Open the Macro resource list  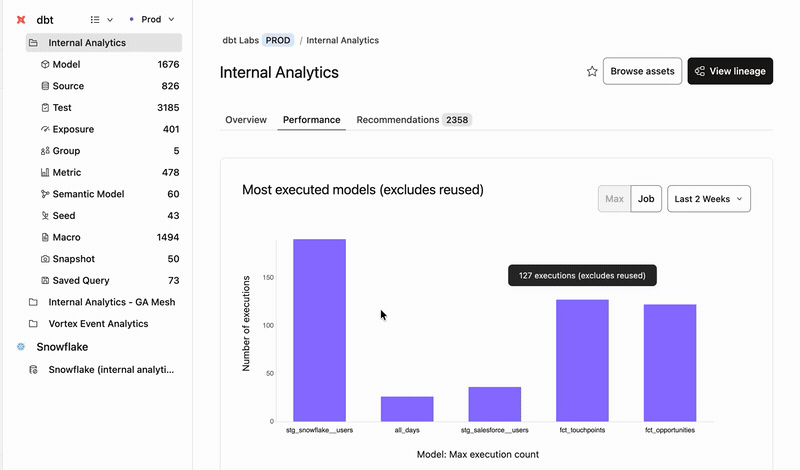coord(110,237)
